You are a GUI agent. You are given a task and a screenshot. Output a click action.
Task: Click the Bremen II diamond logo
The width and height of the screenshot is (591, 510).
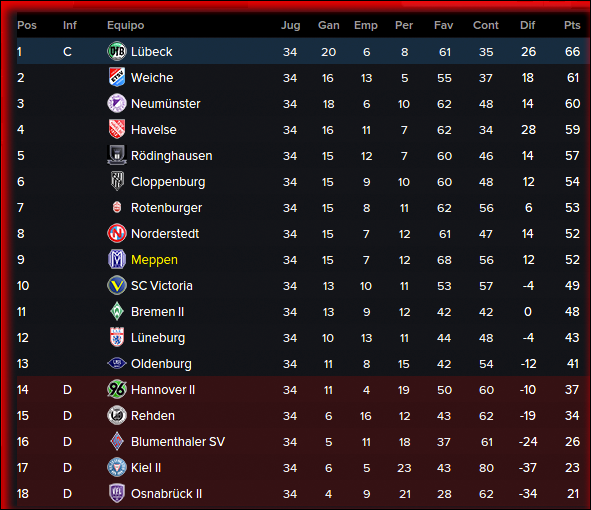117,311
